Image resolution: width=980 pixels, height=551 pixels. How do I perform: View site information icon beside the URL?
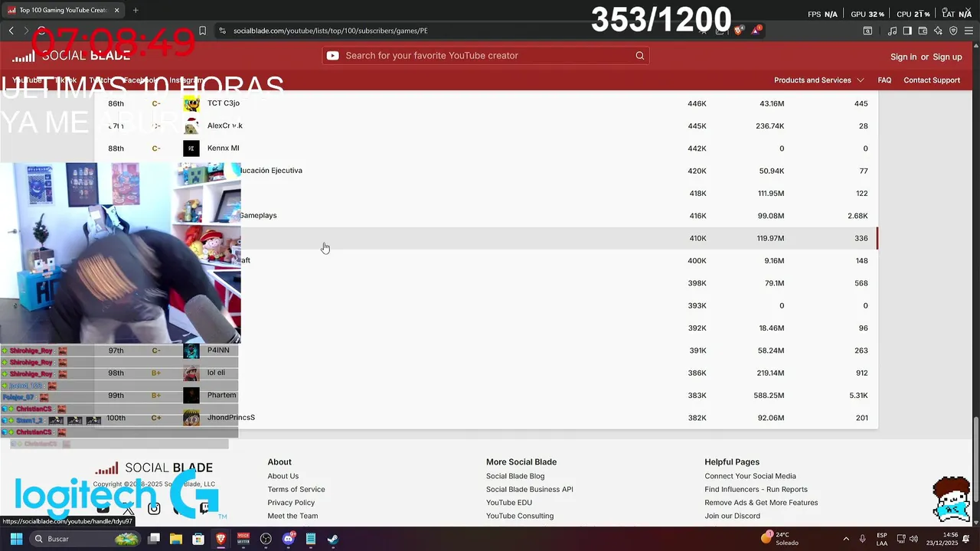click(x=222, y=31)
